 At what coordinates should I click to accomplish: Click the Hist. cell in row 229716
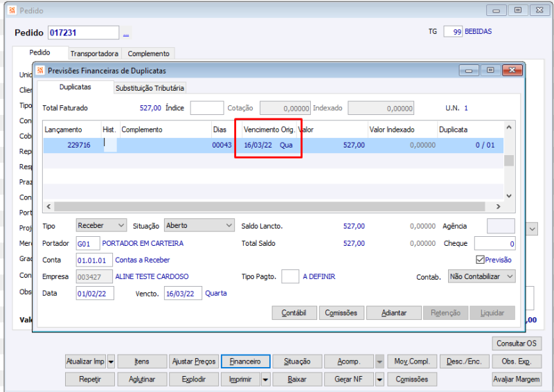point(110,145)
